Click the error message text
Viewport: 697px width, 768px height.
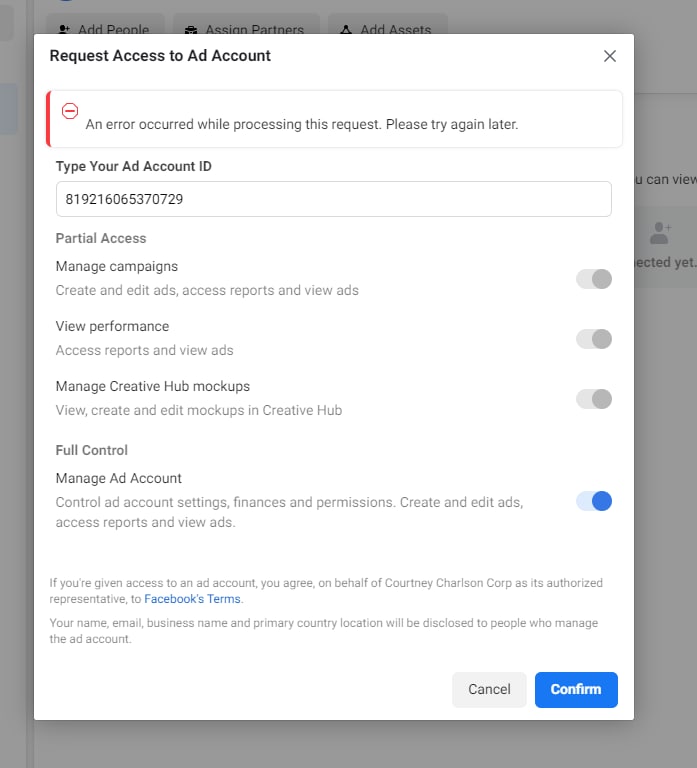[302, 124]
